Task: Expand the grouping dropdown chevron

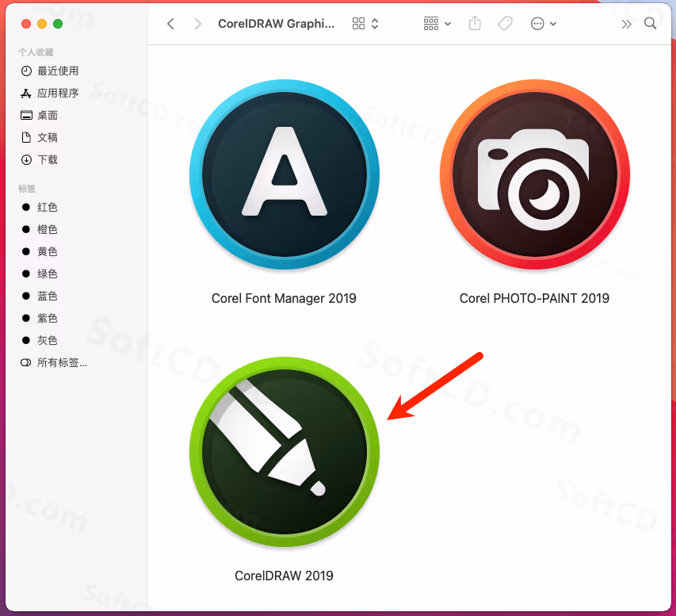Action: tap(448, 24)
